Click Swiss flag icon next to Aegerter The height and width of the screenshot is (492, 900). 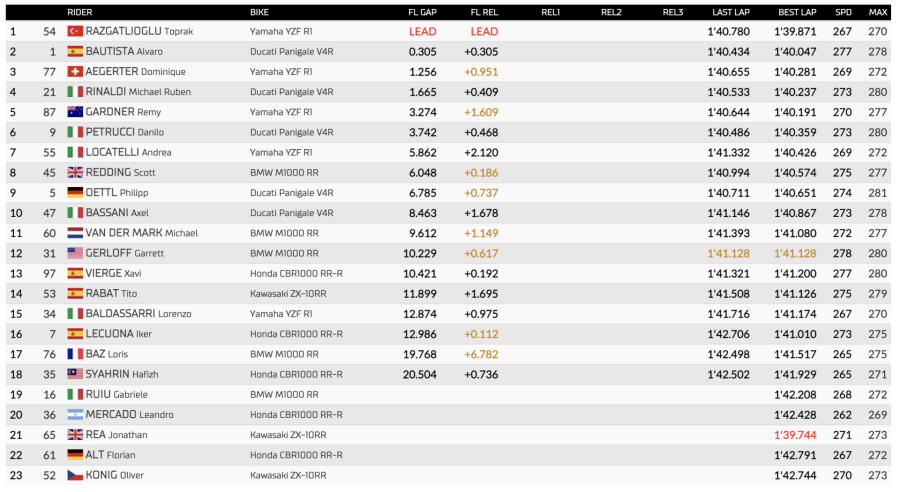tap(74, 72)
